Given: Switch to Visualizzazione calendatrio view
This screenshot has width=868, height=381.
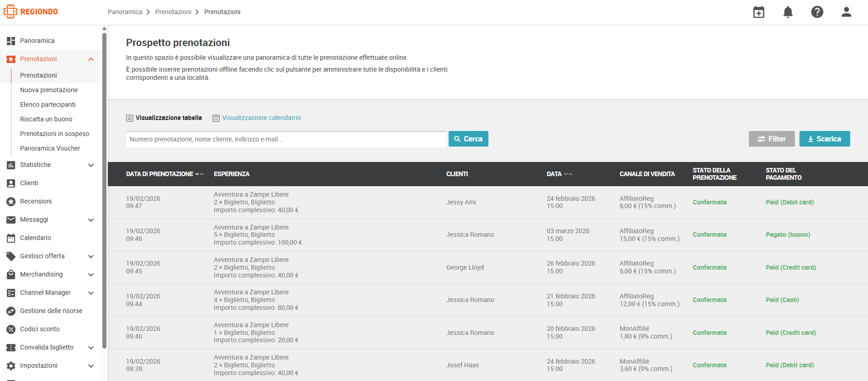Looking at the screenshot, I should pos(262,118).
